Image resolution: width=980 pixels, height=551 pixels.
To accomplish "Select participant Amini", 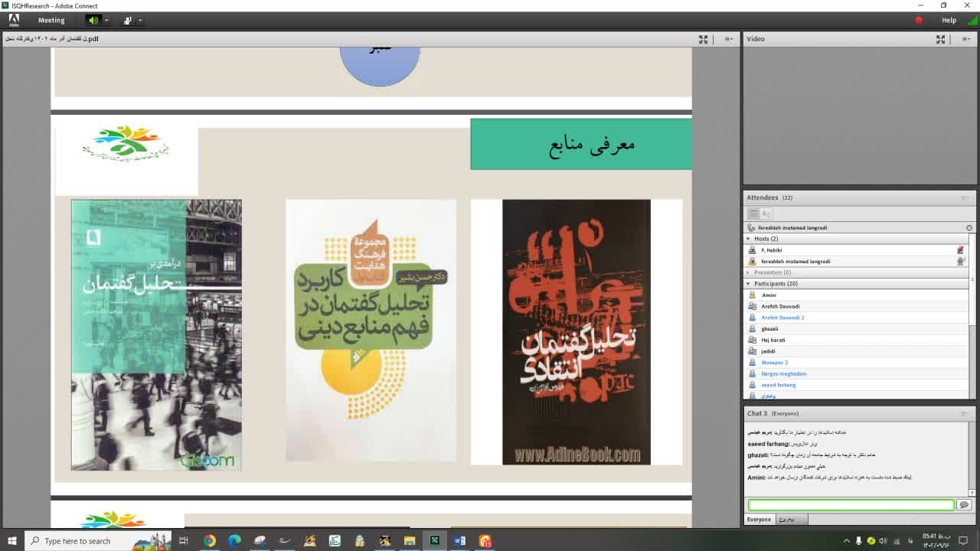I will (856, 295).
